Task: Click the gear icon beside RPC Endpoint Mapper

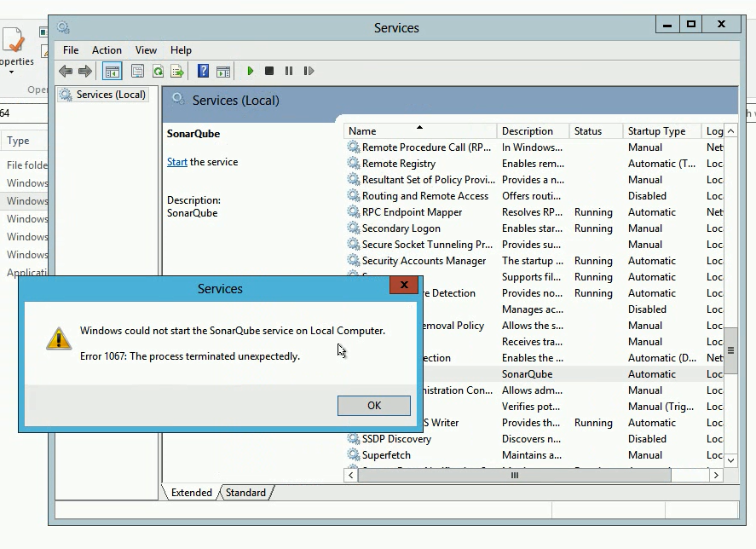Action: click(354, 212)
